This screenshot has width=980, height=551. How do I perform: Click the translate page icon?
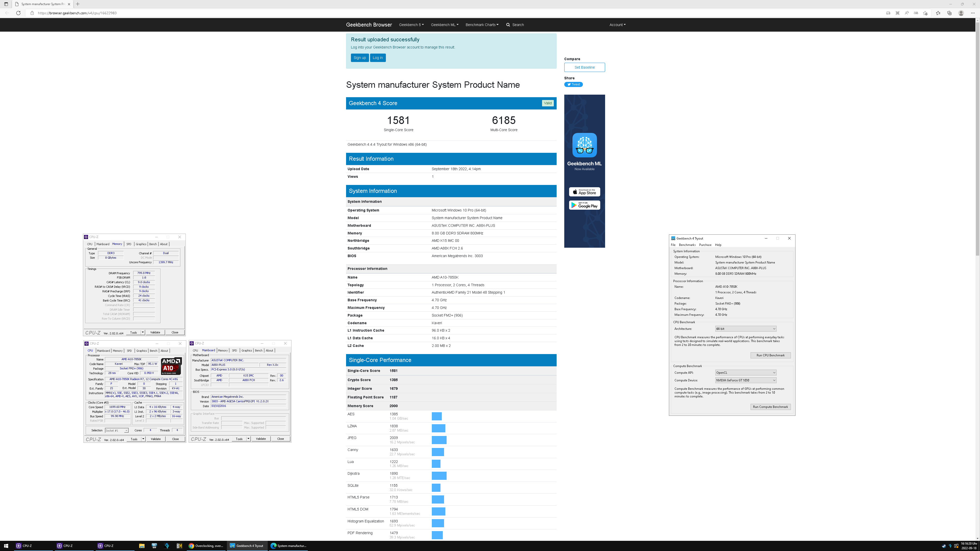coord(916,13)
